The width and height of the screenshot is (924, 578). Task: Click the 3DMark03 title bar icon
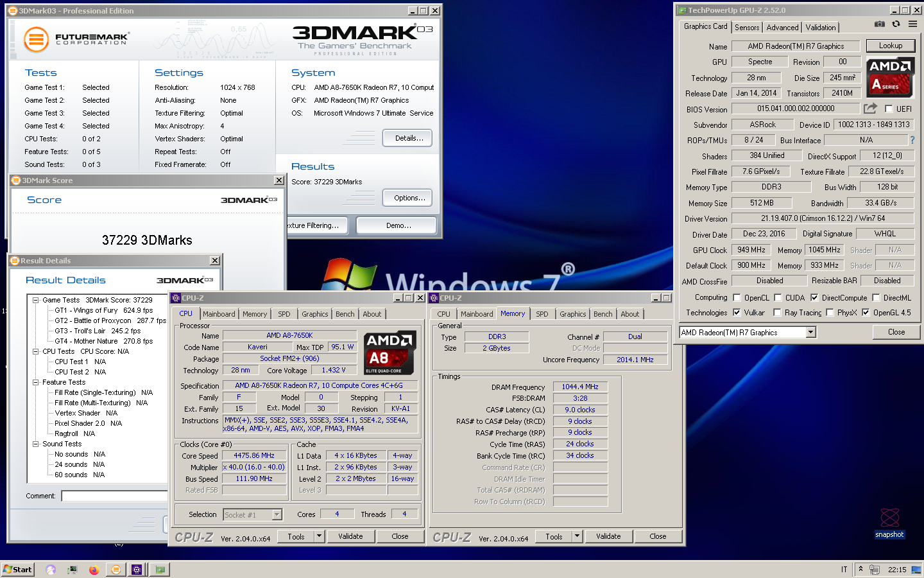tap(13, 11)
